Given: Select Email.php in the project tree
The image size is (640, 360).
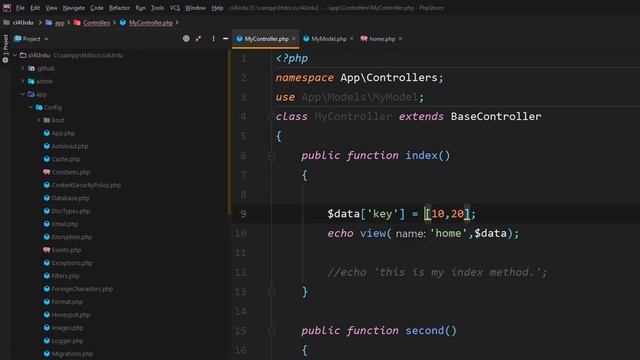Looking at the screenshot, I should coord(65,224).
